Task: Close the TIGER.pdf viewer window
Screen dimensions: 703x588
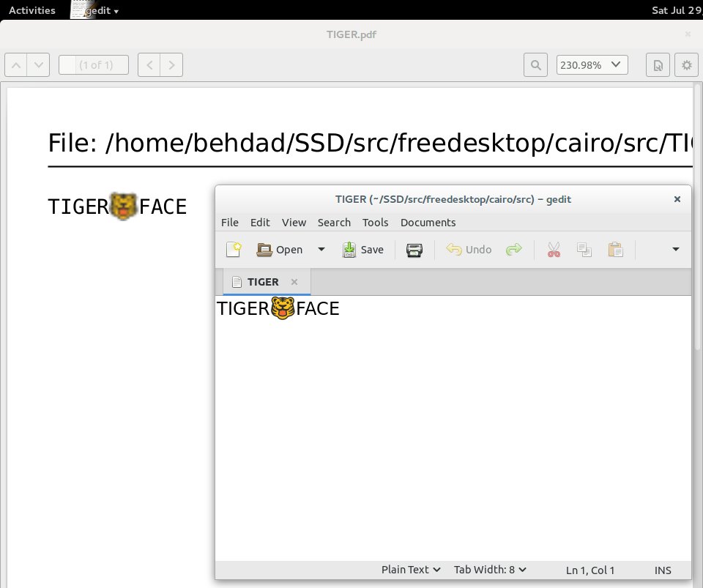Action: 688,34
